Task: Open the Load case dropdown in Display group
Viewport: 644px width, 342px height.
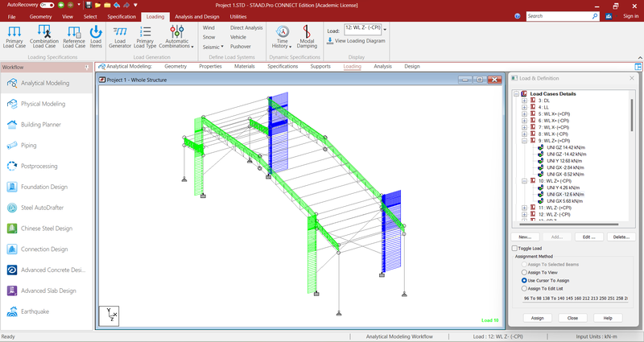Action: [385, 30]
